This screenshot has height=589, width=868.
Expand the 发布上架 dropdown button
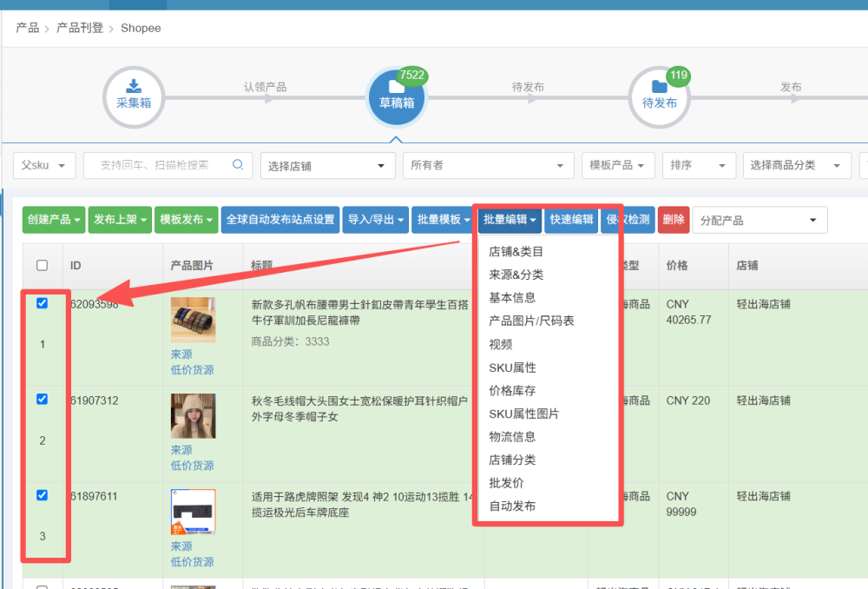(x=120, y=220)
